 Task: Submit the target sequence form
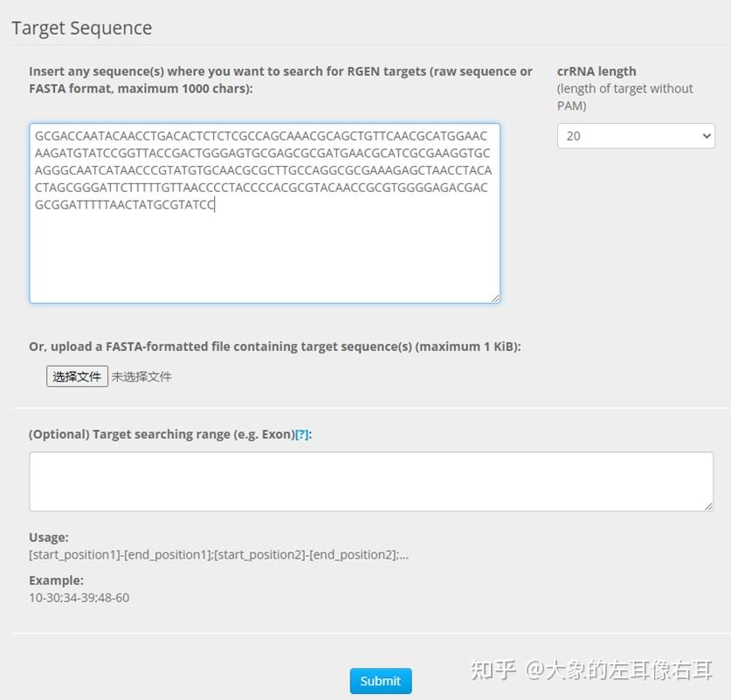380,681
